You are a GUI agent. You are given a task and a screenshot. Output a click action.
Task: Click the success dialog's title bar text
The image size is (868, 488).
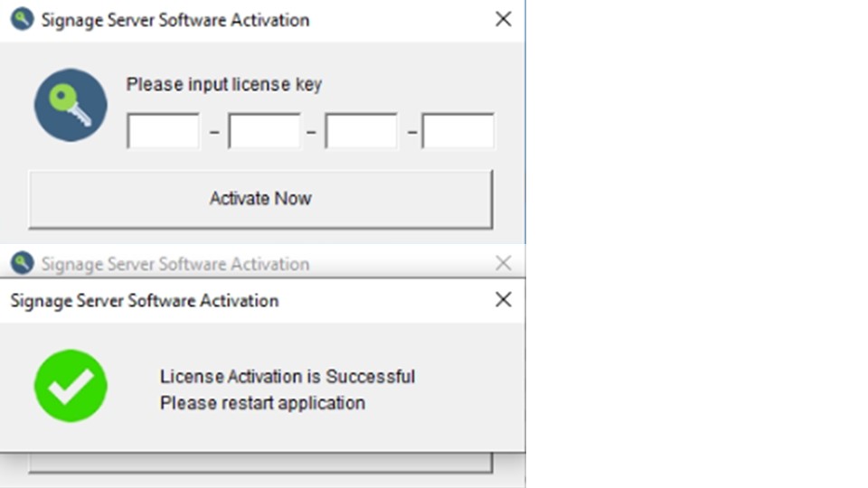click(x=145, y=301)
